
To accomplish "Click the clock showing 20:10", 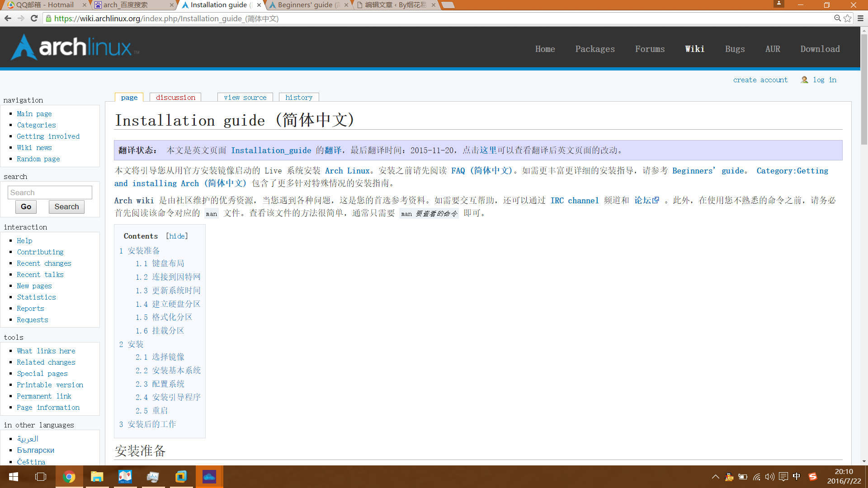I will 844,472.
